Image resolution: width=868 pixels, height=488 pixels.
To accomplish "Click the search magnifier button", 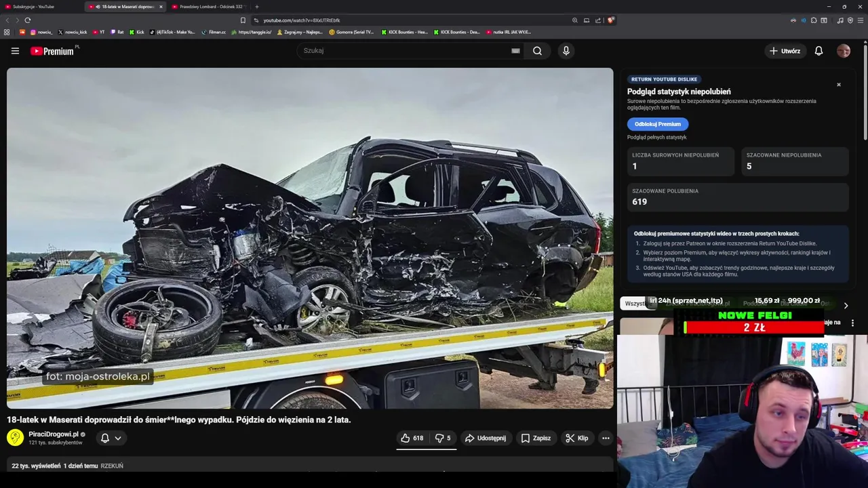I will click(x=537, y=51).
